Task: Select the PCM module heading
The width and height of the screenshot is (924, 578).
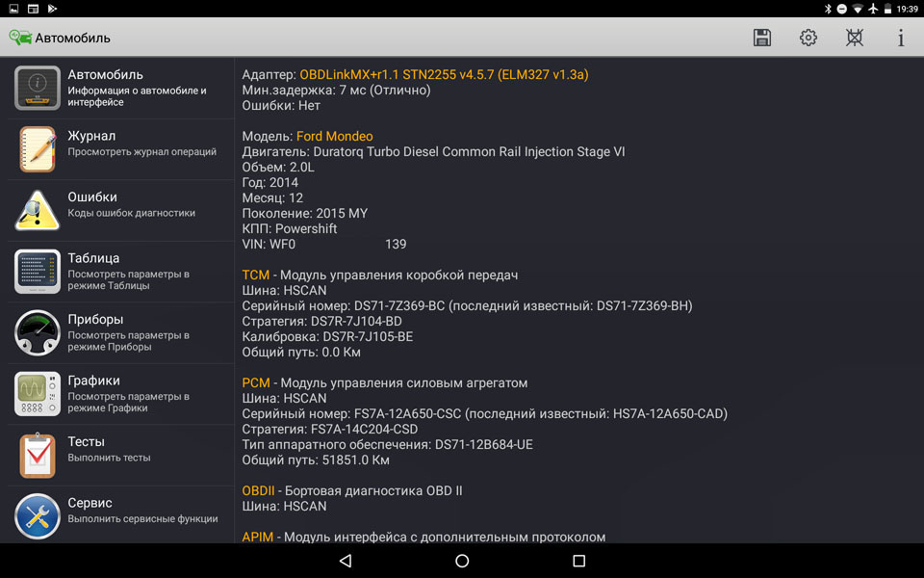Action: tap(256, 382)
